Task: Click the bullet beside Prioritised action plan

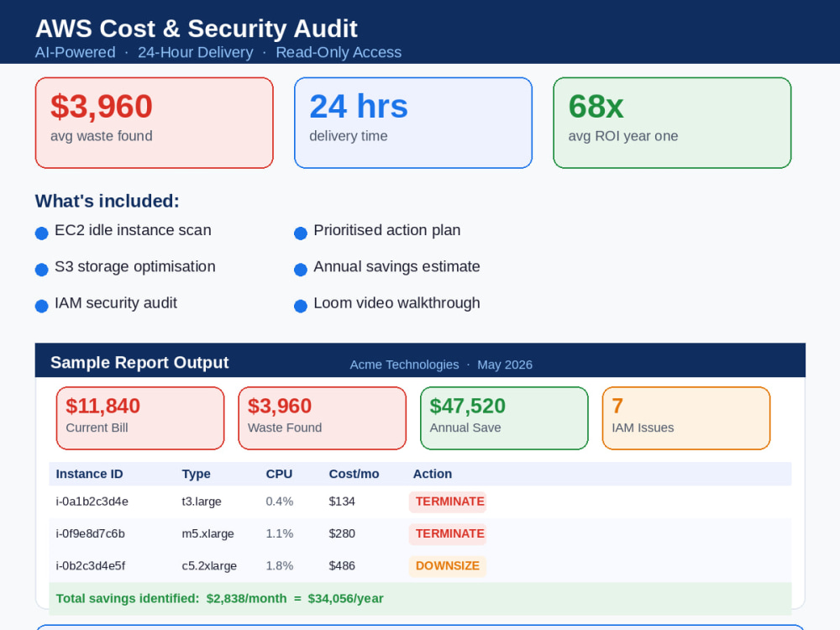Action: click(301, 233)
